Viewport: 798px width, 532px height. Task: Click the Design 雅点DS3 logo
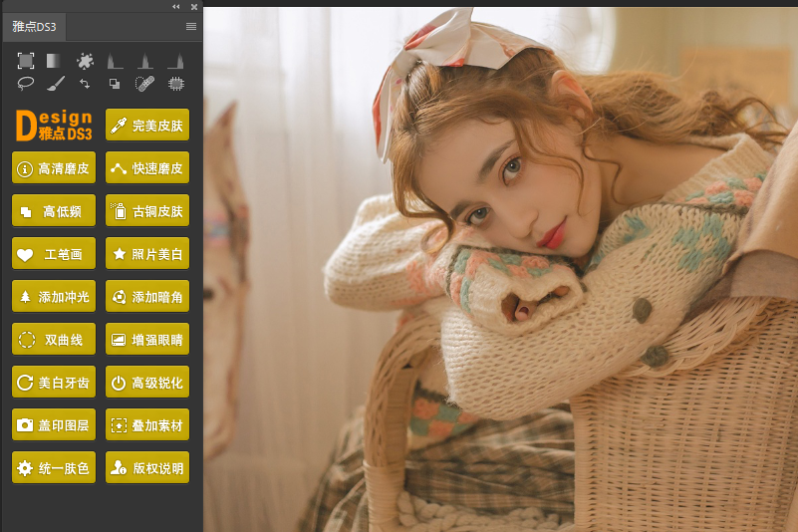tap(54, 125)
